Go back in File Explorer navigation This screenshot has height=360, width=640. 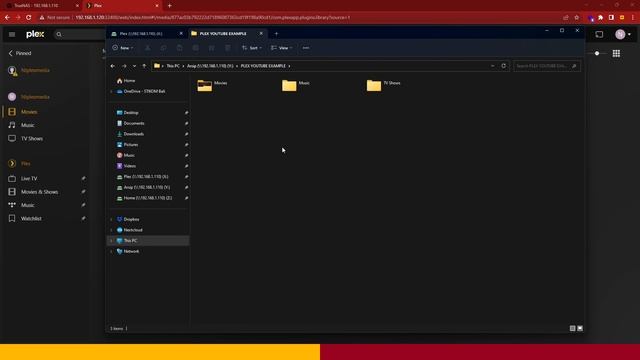113,66
